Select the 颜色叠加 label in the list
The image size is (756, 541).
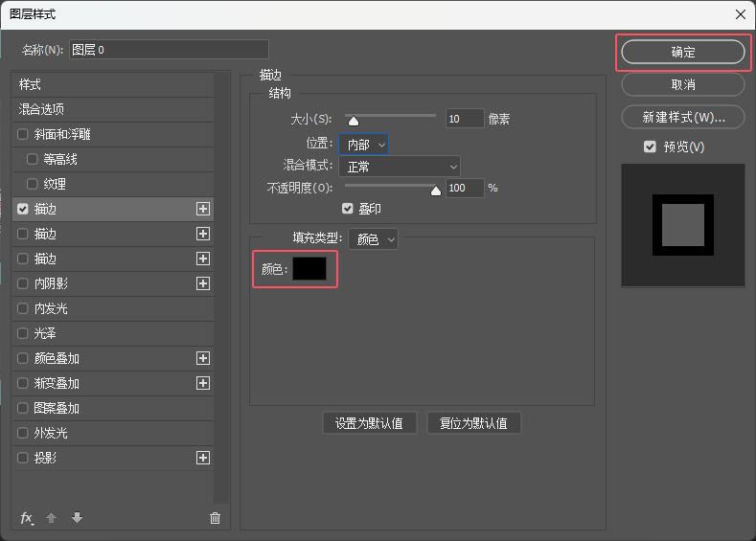(x=57, y=358)
